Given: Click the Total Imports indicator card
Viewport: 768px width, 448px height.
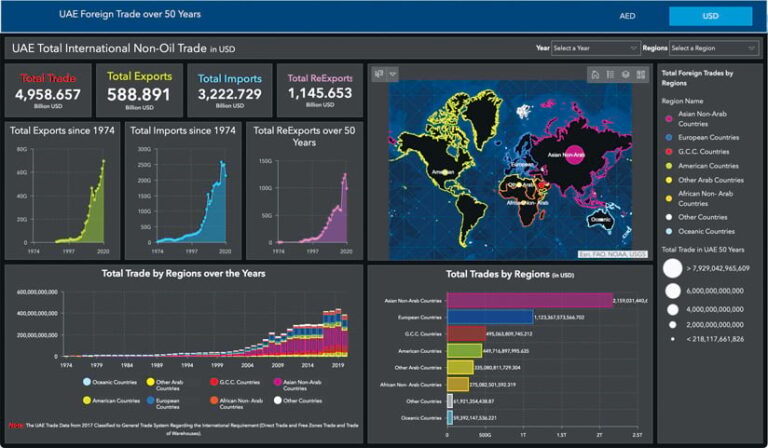Looking at the screenshot, I should pos(230,90).
